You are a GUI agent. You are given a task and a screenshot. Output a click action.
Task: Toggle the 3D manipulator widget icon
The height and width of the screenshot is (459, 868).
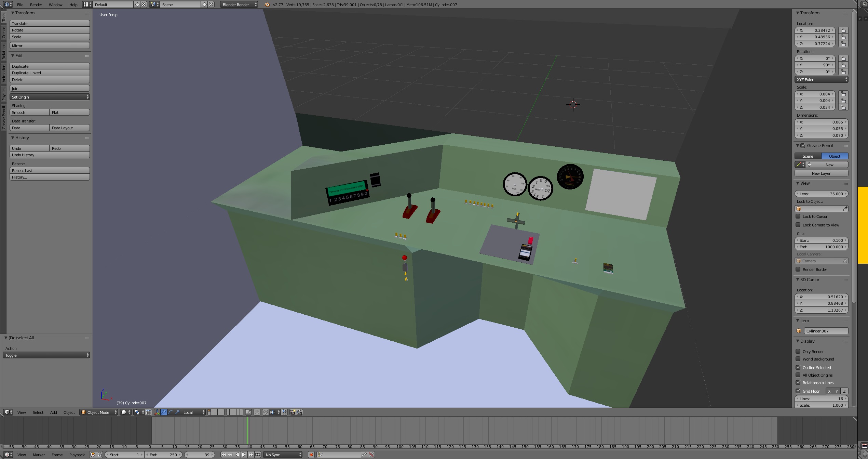click(x=157, y=412)
